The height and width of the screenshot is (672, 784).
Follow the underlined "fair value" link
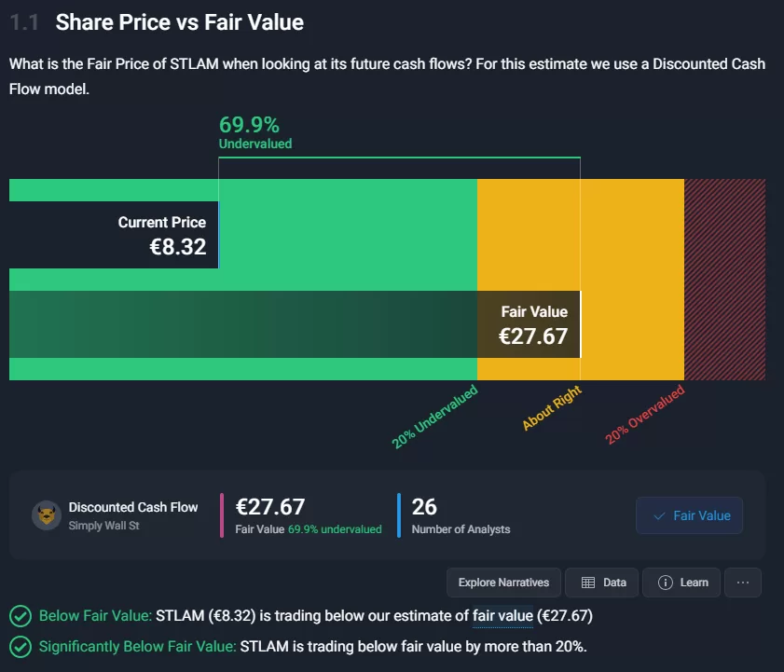coord(502,616)
